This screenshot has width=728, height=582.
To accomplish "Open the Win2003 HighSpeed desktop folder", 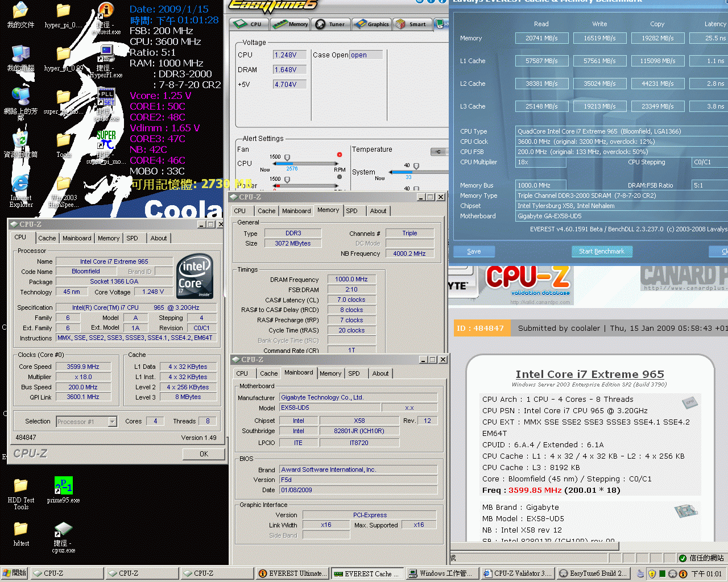I will (64, 191).
